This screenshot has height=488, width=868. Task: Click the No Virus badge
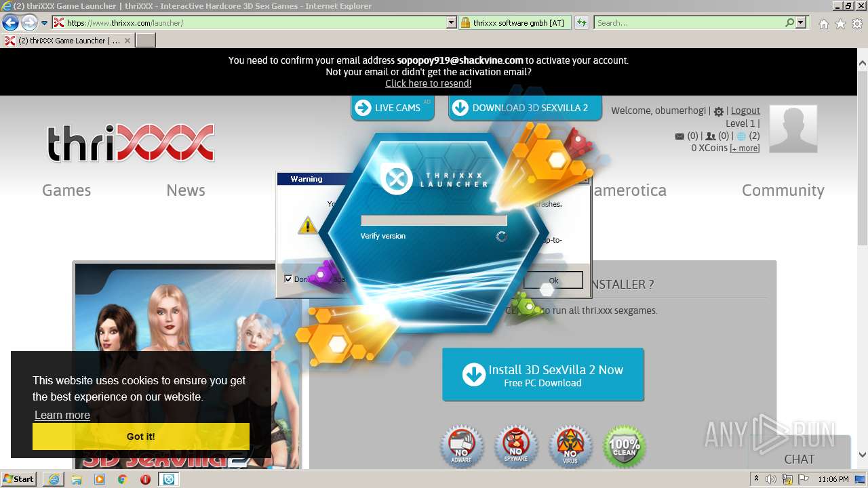coord(570,447)
